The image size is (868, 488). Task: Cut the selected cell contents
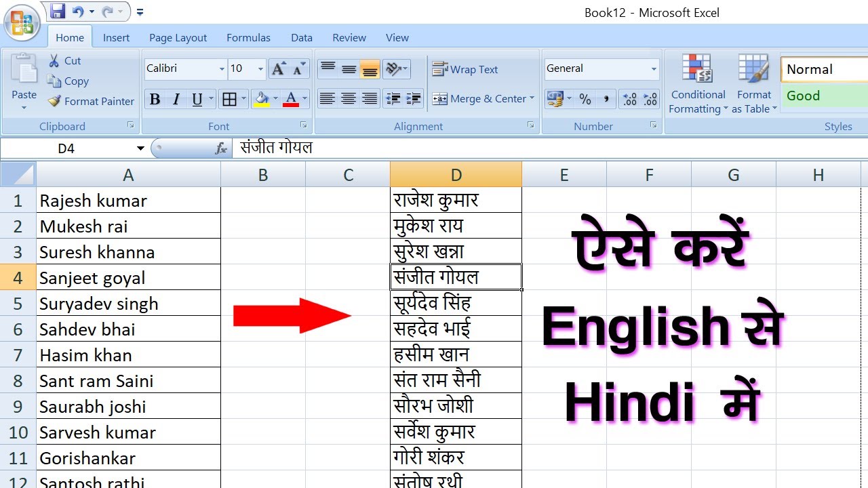pos(64,60)
